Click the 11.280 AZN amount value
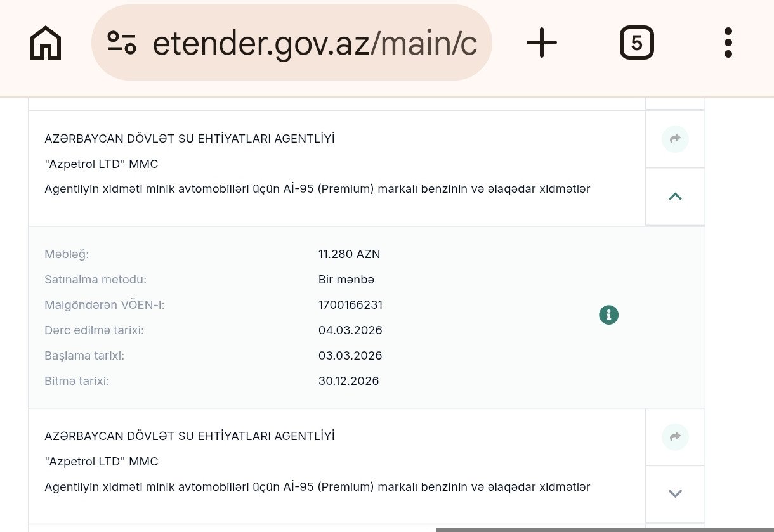The image size is (774, 532). [349, 254]
